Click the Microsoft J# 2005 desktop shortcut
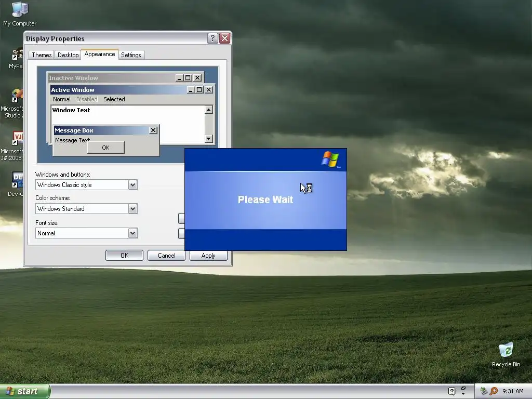Image resolution: width=532 pixels, height=399 pixels. tap(12, 146)
